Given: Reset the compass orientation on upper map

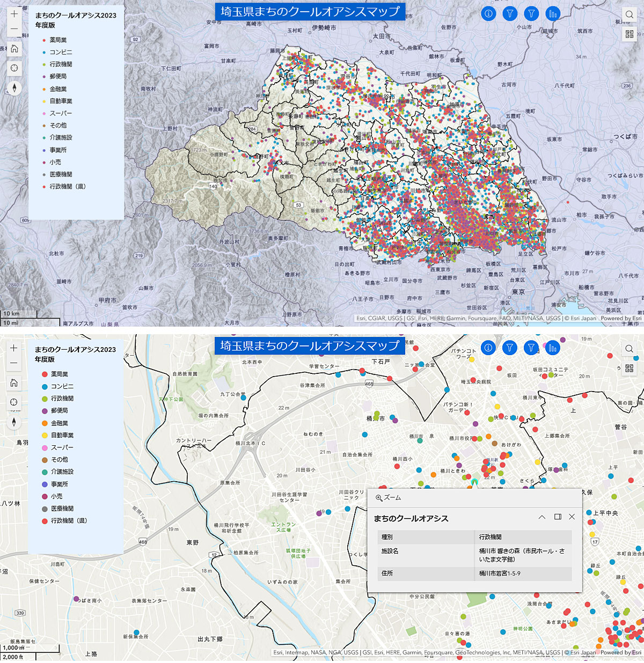Looking at the screenshot, I should [14, 88].
